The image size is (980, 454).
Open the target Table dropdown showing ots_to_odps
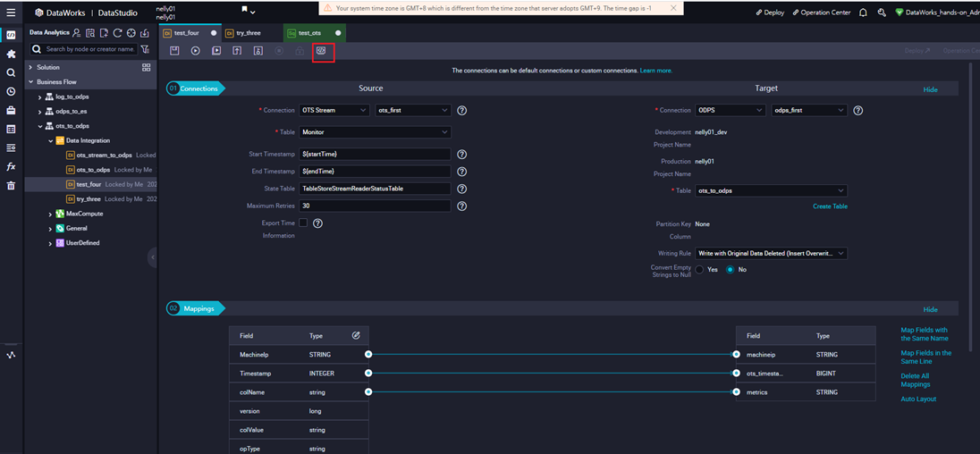772,190
